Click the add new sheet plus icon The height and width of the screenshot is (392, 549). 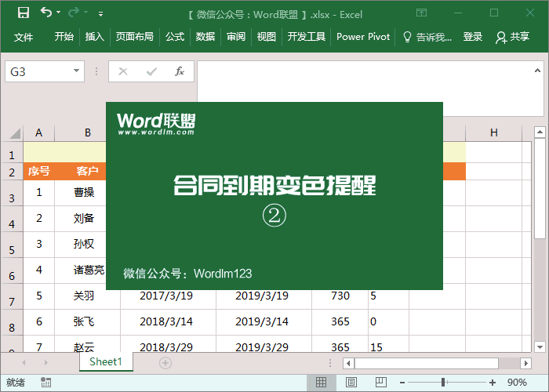pyautogui.click(x=165, y=362)
